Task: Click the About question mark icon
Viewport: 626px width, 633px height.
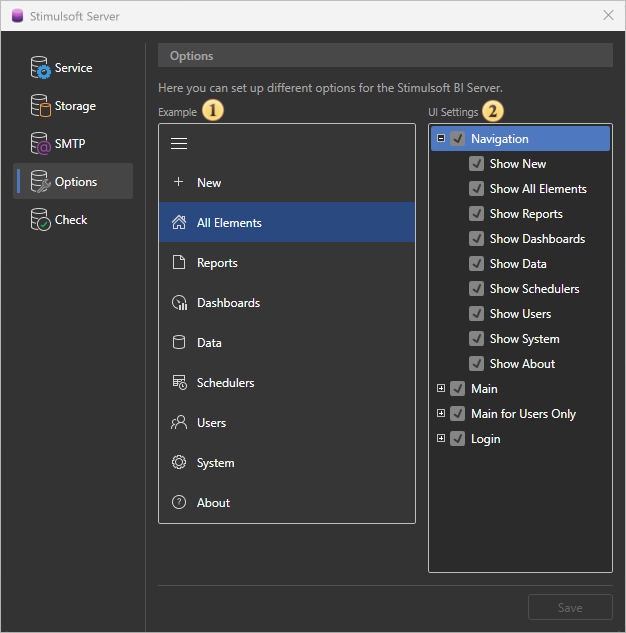Action: click(179, 503)
